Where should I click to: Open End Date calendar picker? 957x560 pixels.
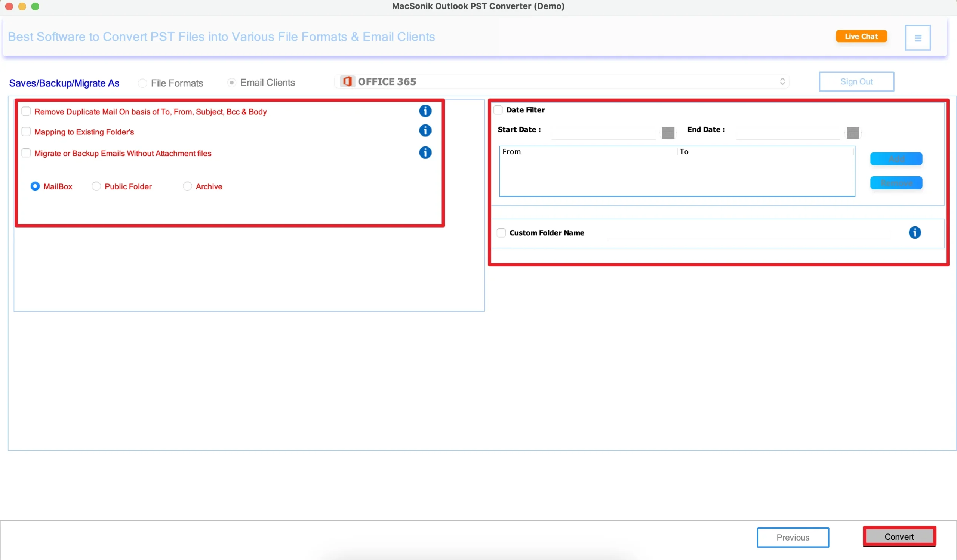click(x=853, y=133)
